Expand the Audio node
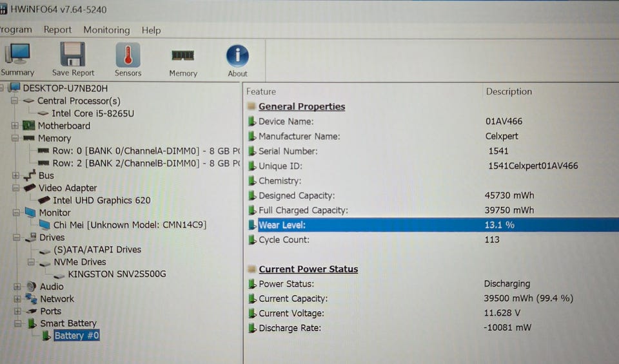Viewport: 619px width, 364px height. (17, 286)
